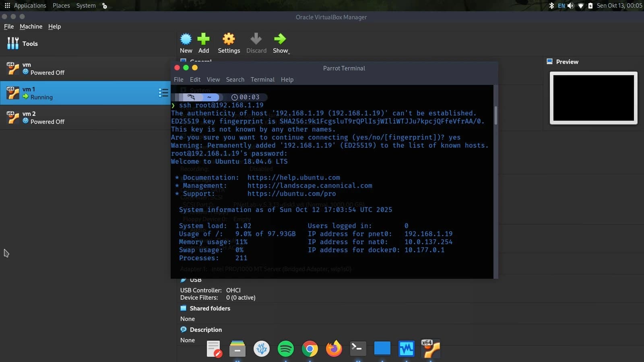644x362 pixels.
Task: Open Settings for the selected VM
Action: pos(229,42)
